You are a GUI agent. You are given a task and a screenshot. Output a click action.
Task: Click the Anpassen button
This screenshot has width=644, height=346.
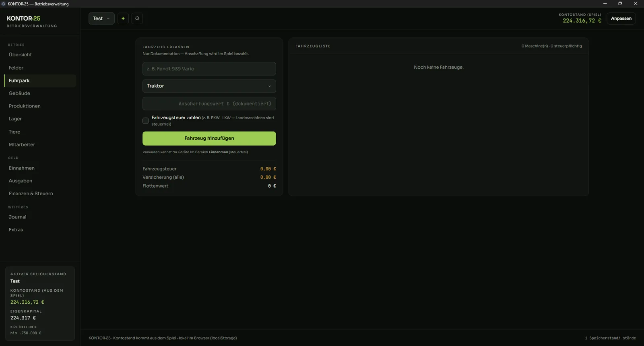pos(621,19)
